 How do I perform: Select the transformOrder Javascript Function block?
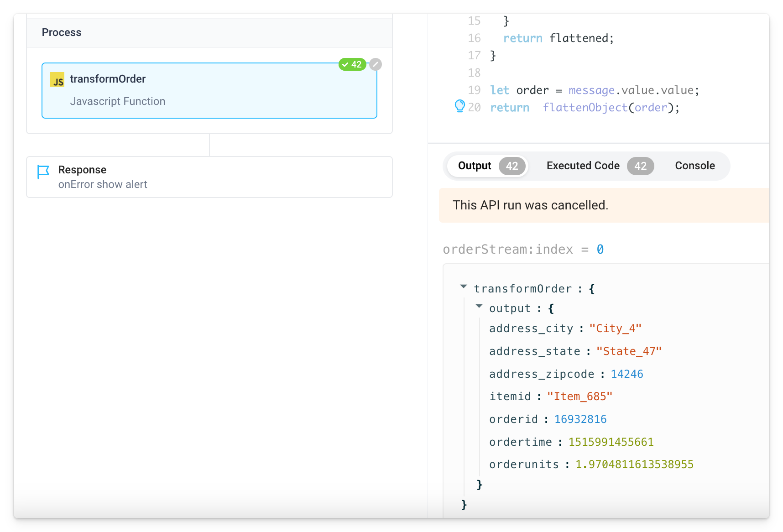point(209,91)
